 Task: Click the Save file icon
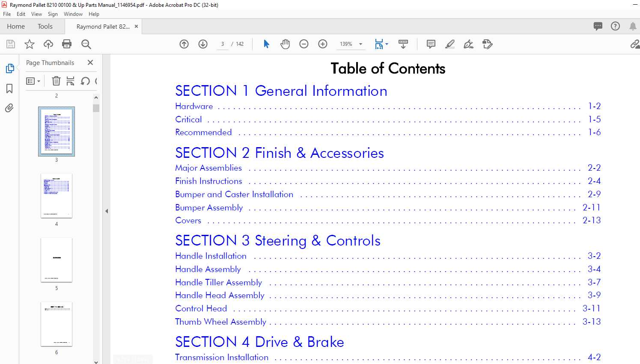[x=11, y=44]
